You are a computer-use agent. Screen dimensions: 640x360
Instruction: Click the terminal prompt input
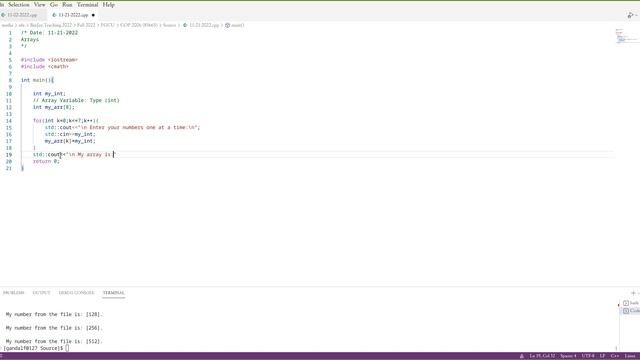click(67, 348)
